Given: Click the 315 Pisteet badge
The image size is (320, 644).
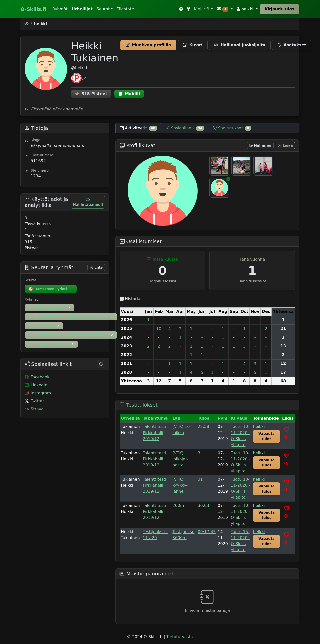Looking at the screenshot, I should point(91,94).
